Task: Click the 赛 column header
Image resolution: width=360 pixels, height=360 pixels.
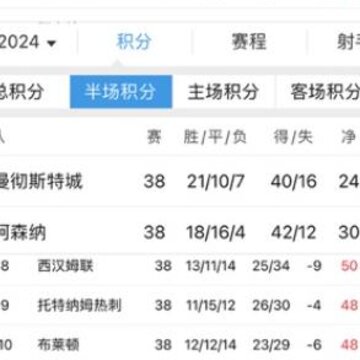Action: [154, 137]
